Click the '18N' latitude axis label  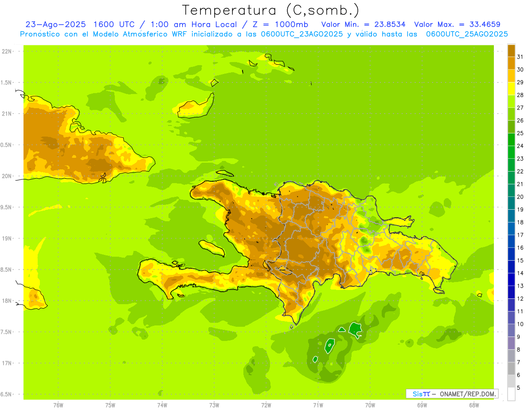pos(7,301)
